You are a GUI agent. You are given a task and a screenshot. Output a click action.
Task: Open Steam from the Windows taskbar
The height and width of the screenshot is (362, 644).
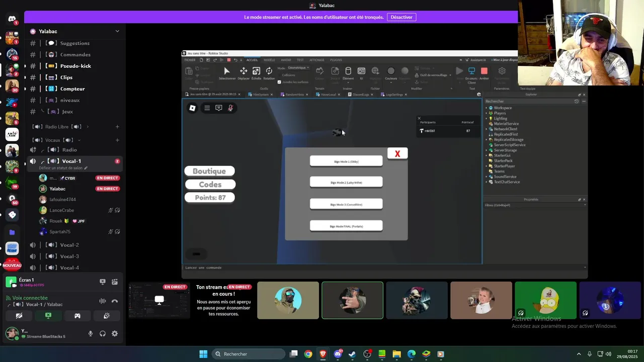(352, 354)
